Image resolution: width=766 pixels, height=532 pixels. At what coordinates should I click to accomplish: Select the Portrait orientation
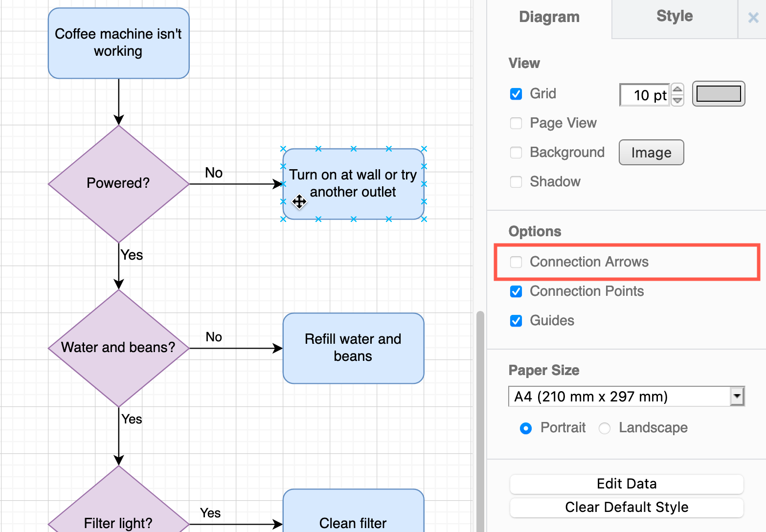click(525, 428)
